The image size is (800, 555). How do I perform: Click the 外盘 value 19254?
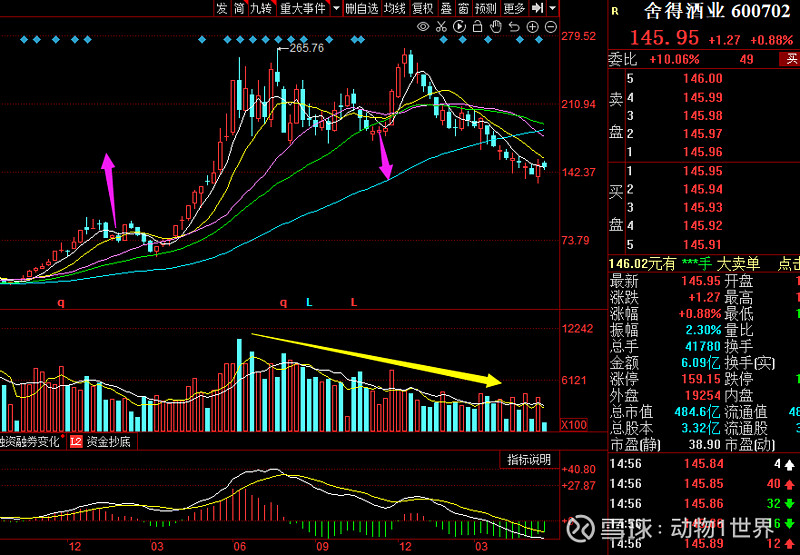[x=702, y=395]
